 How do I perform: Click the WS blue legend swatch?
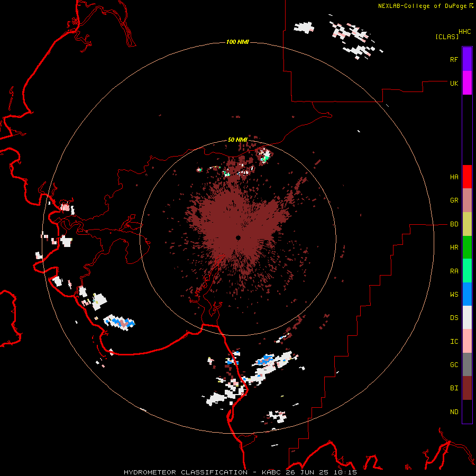click(x=467, y=294)
